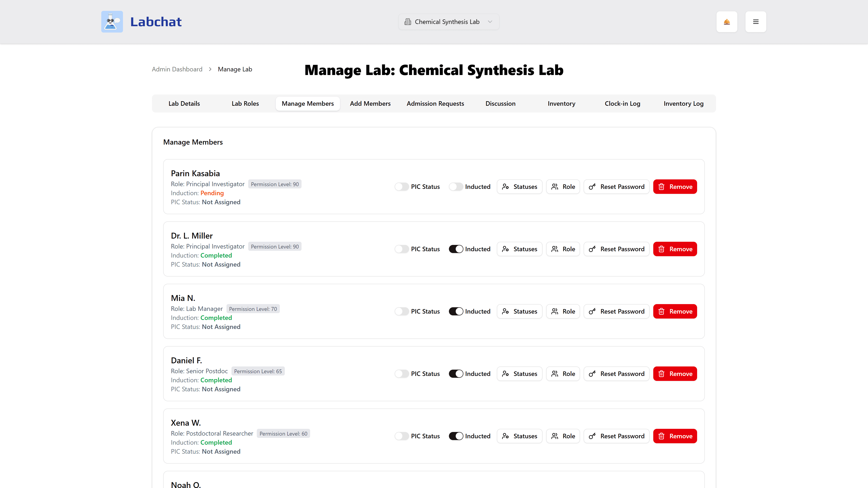This screenshot has height=488, width=868.
Task: Click the chevron arrow in lab selector
Action: (x=490, y=22)
